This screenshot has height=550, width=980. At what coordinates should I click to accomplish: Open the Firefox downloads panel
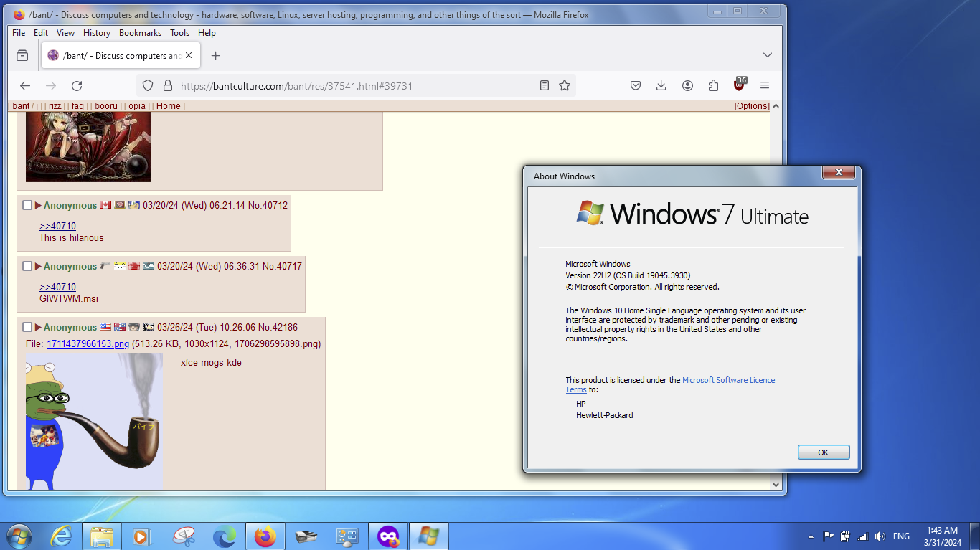[661, 86]
